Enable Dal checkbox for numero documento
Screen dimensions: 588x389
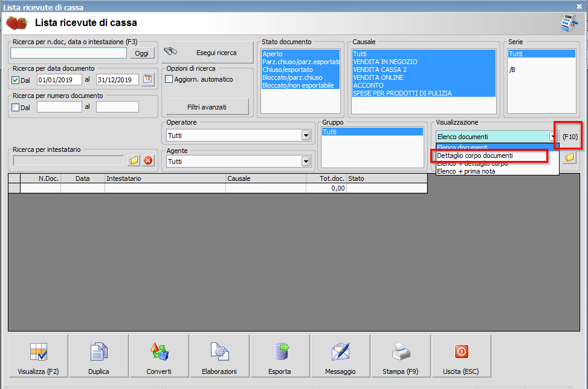15,108
